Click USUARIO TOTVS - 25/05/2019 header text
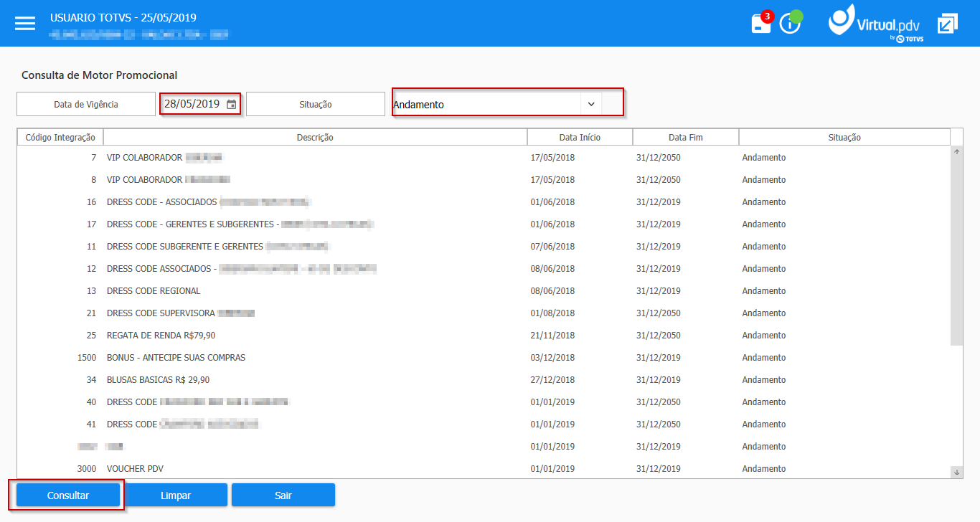 point(123,17)
